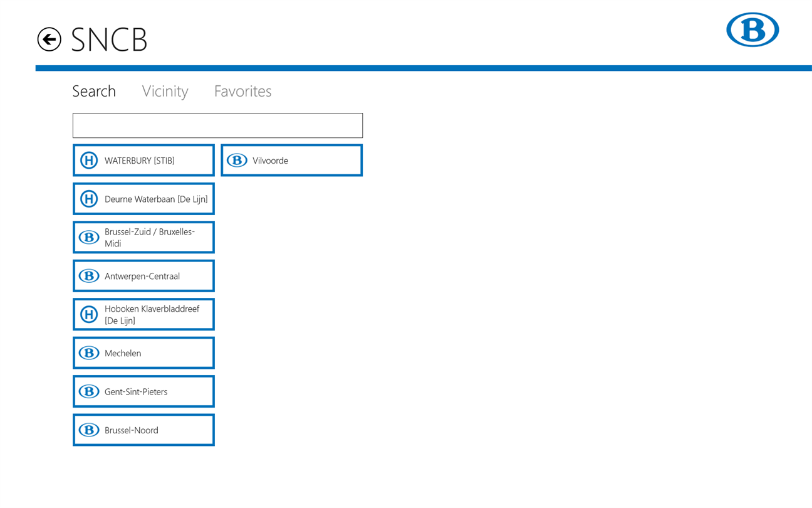The image size is (812, 508).
Task: Click the B icon next to Brussel-Noord
Action: tap(89, 430)
